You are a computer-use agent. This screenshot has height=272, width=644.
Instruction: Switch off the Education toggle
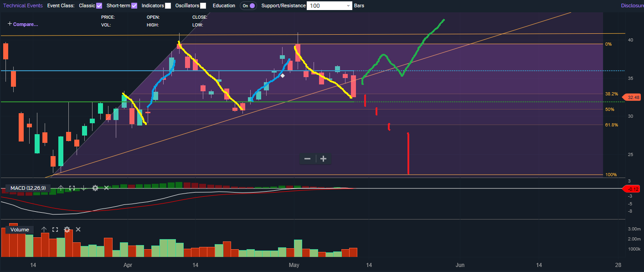tap(248, 6)
